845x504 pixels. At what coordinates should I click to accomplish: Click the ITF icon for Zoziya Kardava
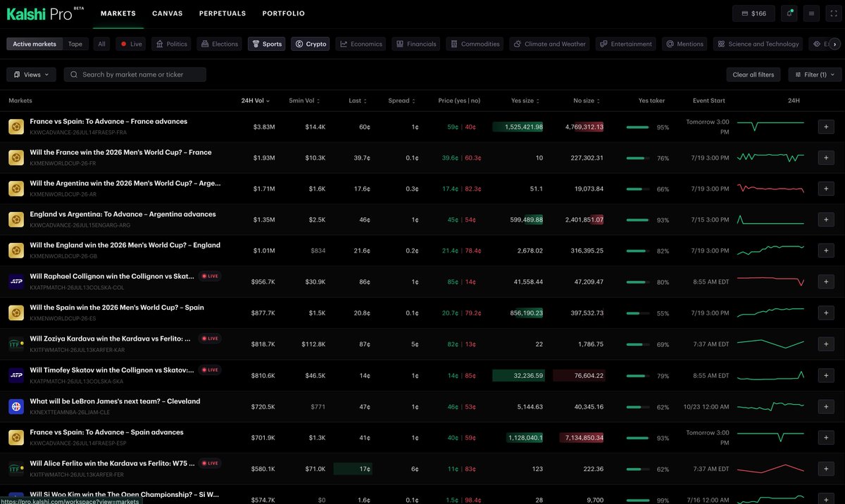pos(16,344)
